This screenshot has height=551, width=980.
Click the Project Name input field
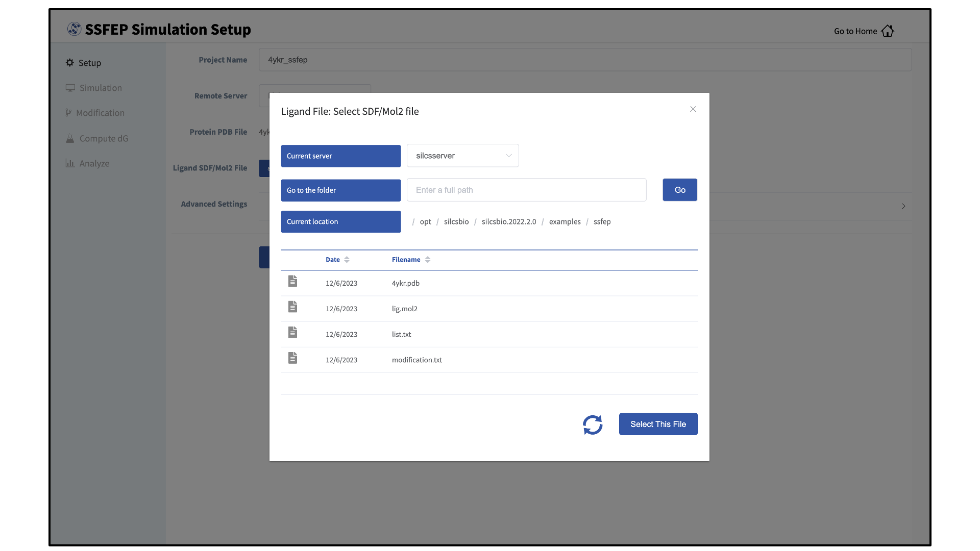tap(585, 60)
